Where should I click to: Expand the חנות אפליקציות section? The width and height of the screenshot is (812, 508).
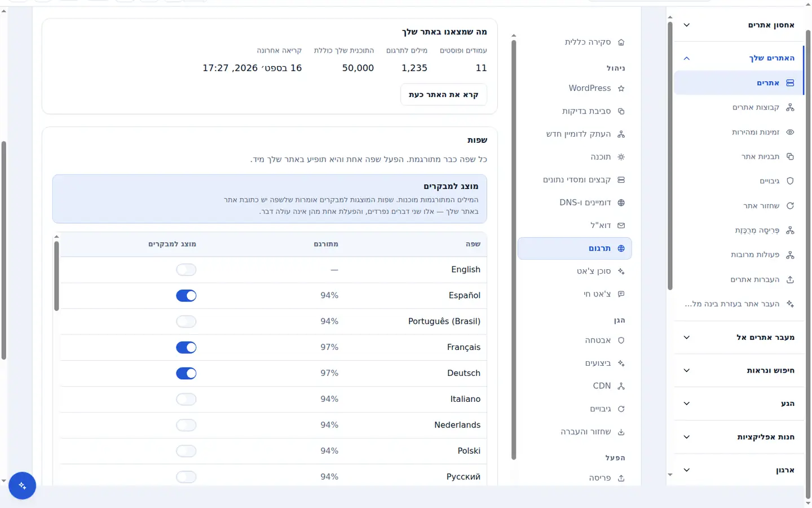(x=739, y=437)
